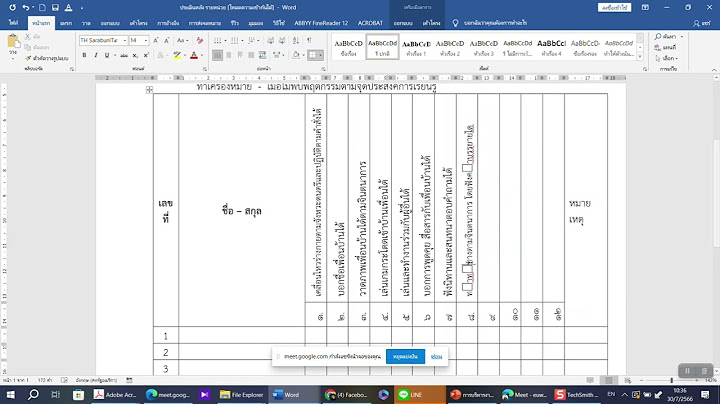Click the Select button in the Editing group

[666, 58]
